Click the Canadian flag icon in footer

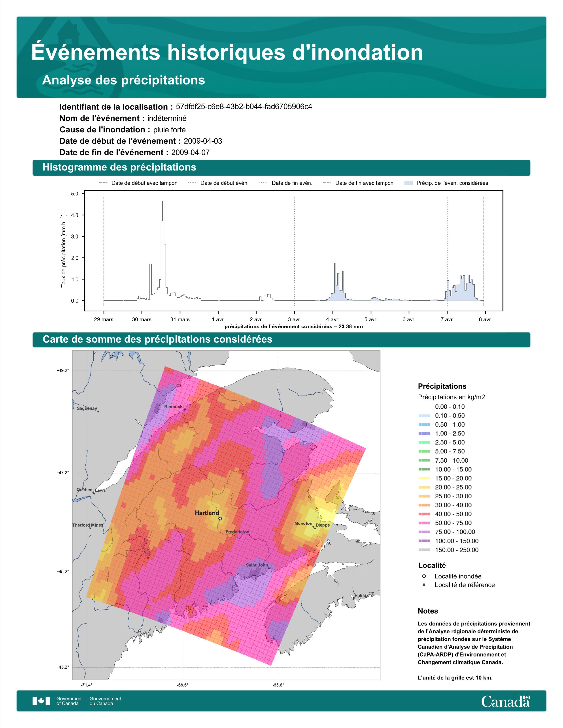(x=41, y=701)
